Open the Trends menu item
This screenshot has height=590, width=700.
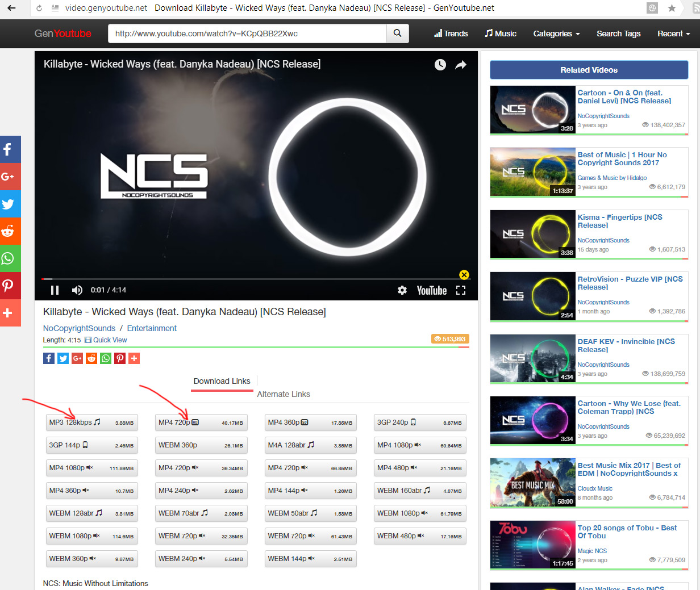(x=451, y=34)
